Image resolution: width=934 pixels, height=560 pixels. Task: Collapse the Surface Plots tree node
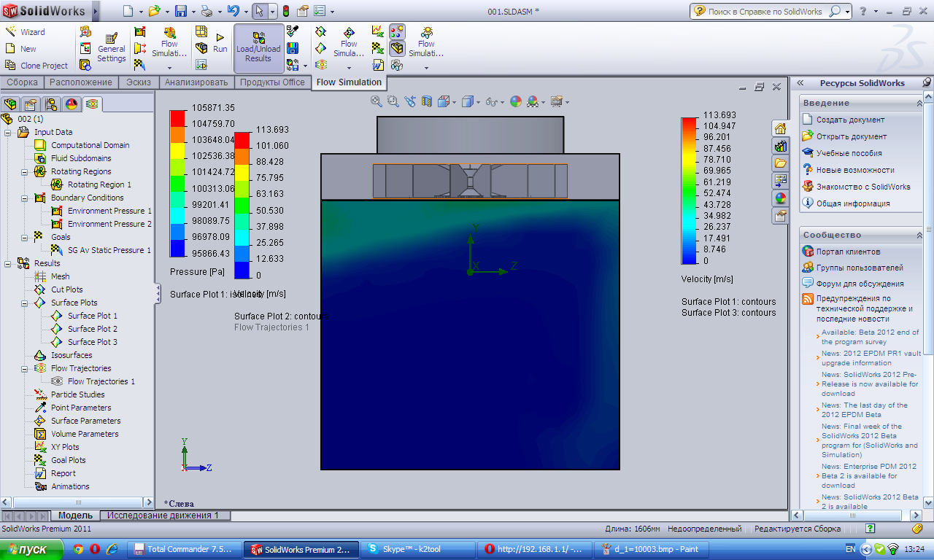click(24, 303)
